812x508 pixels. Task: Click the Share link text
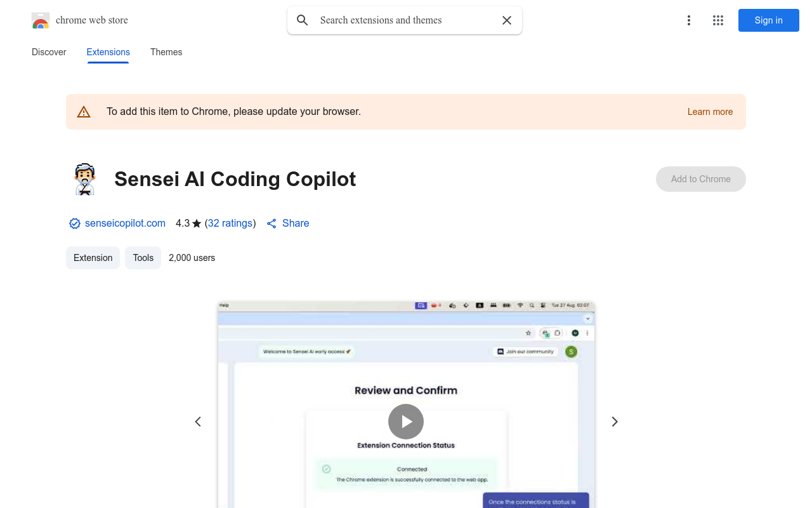click(296, 224)
